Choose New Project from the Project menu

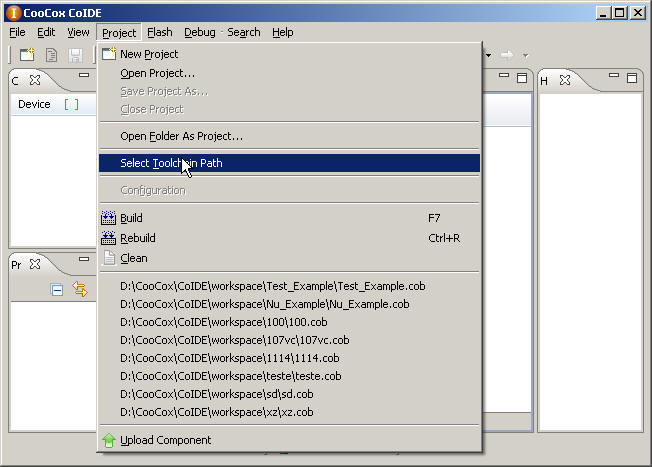click(x=289, y=54)
